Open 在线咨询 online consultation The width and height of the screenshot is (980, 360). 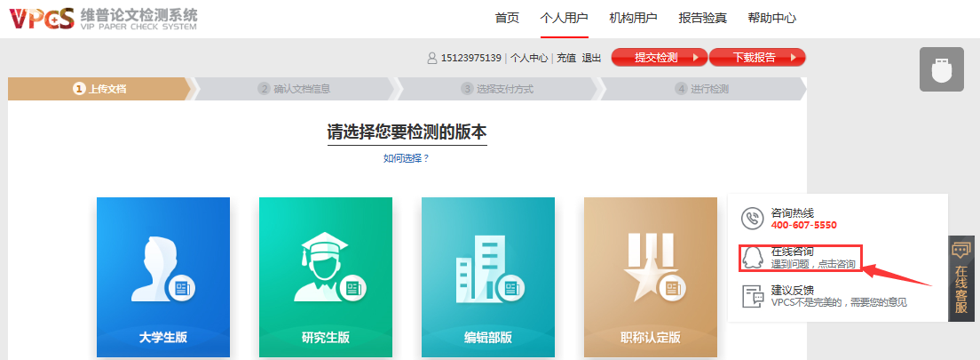pyautogui.click(x=801, y=257)
